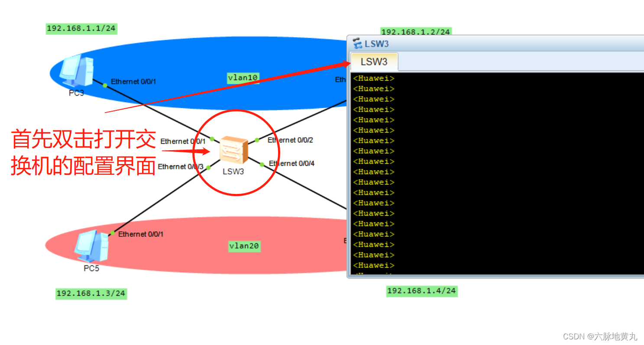The height and width of the screenshot is (345, 644).
Task: Click the first <Huawei> prompt in the terminal
Action: [374, 78]
